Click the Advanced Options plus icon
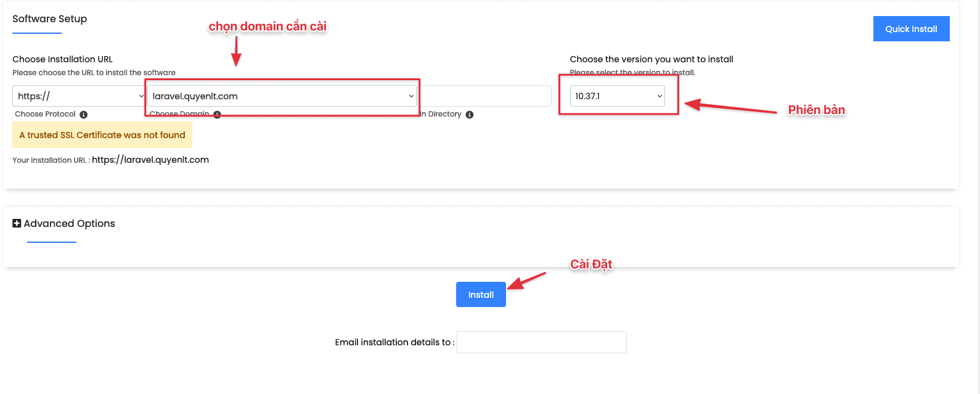980x394 pixels. pyautogui.click(x=17, y=223)
